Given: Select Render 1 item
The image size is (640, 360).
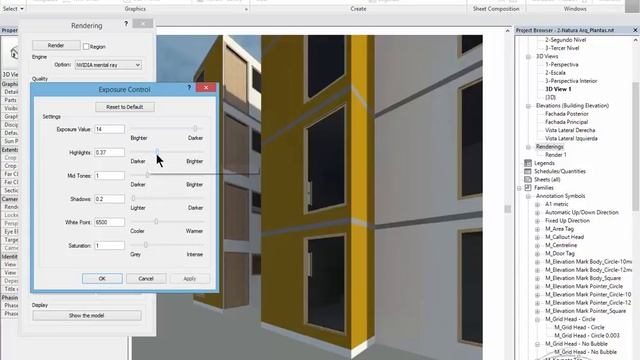Looking at the screenshot, I should point(556,155).
